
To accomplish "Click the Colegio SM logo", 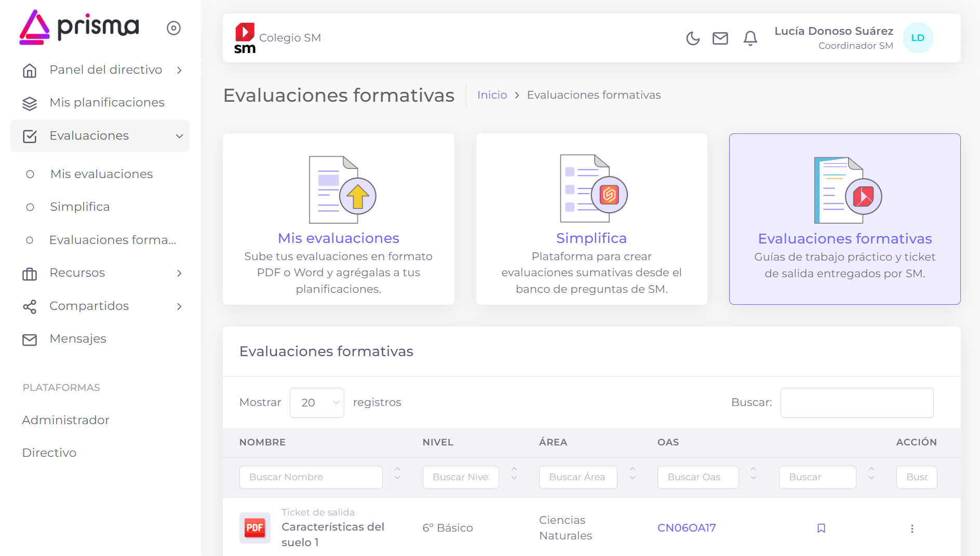I will (x=245, y=38).
